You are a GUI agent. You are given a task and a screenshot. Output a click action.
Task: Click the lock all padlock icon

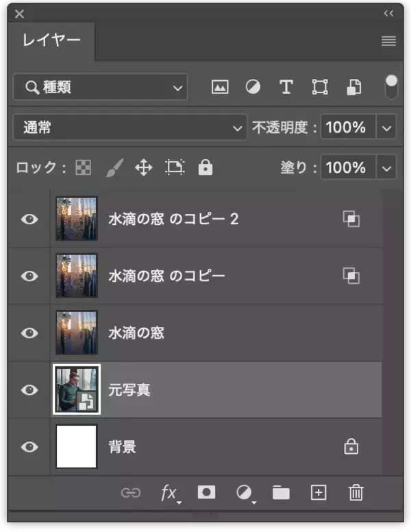(206, 167)
